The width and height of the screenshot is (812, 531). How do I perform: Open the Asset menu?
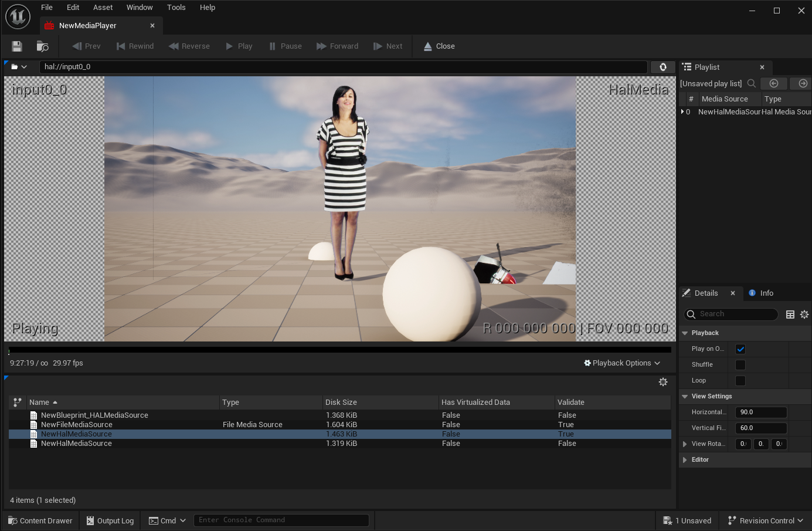(x=103, y=8)
